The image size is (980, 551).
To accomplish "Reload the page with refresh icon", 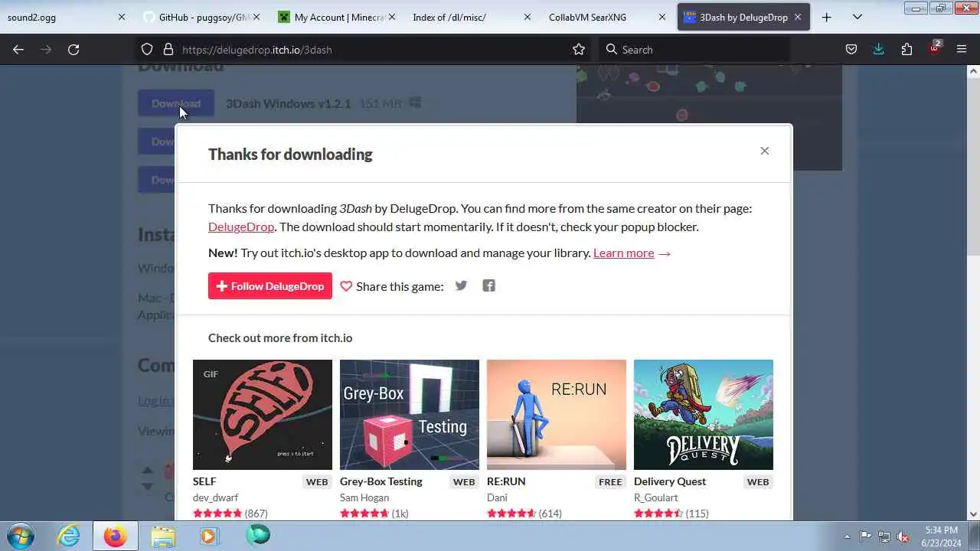I will (x=73, y=49).
